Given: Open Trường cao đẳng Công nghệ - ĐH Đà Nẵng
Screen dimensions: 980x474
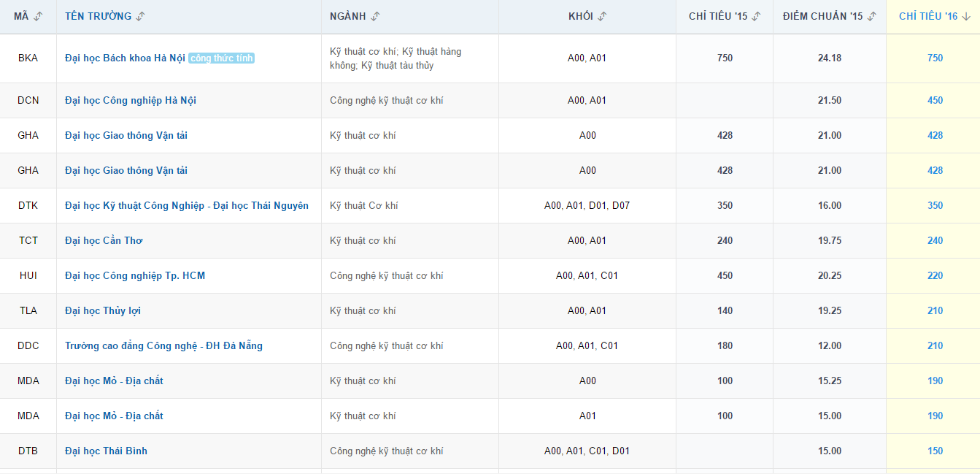Looking at the screenshot, I should pos(163,346).
